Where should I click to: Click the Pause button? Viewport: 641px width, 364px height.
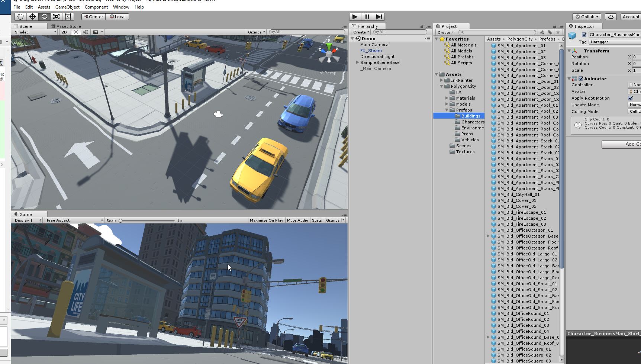click(367, 17)
